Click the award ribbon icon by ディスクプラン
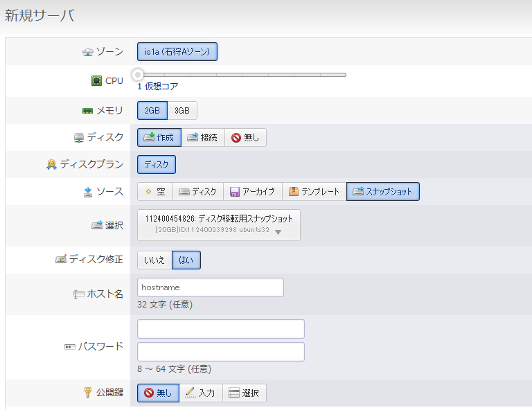This screenshot has width=532, height=410. pos(51,164)
